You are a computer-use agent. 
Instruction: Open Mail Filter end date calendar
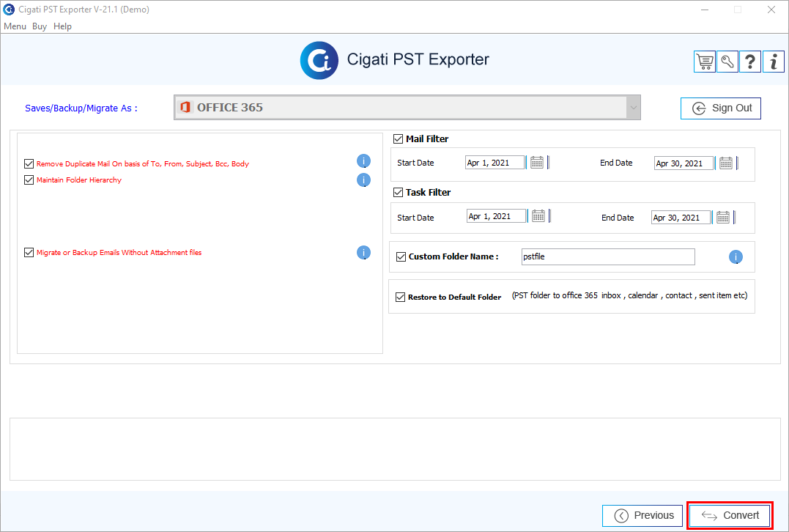725,163
